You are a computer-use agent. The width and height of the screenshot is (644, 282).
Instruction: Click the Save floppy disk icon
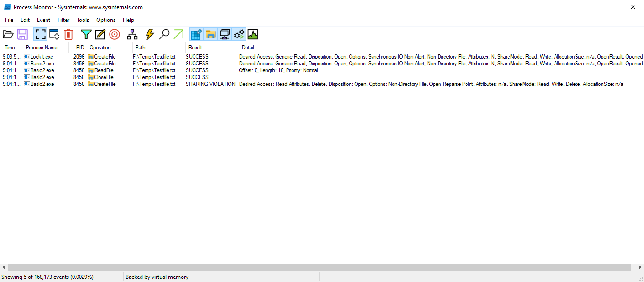pos(22,34)
